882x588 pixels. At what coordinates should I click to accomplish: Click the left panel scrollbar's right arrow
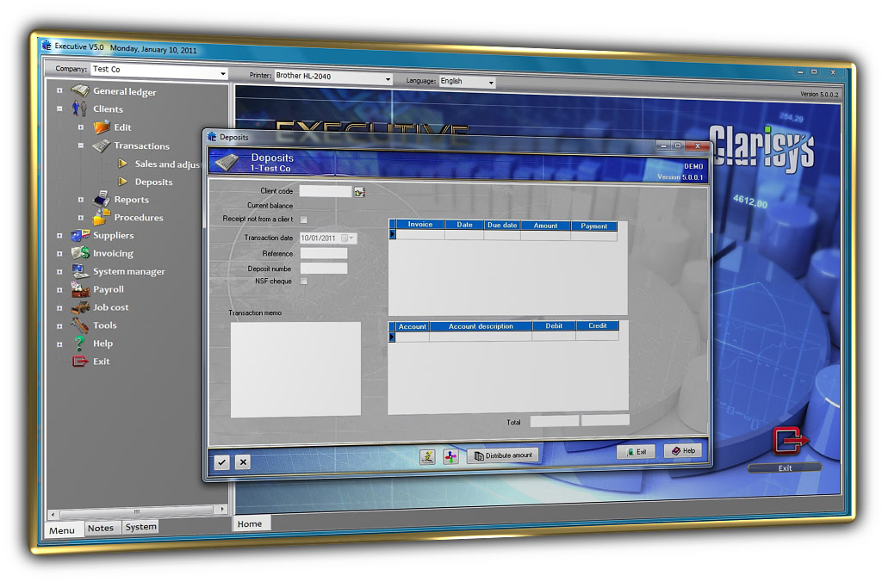coord(222,510)
